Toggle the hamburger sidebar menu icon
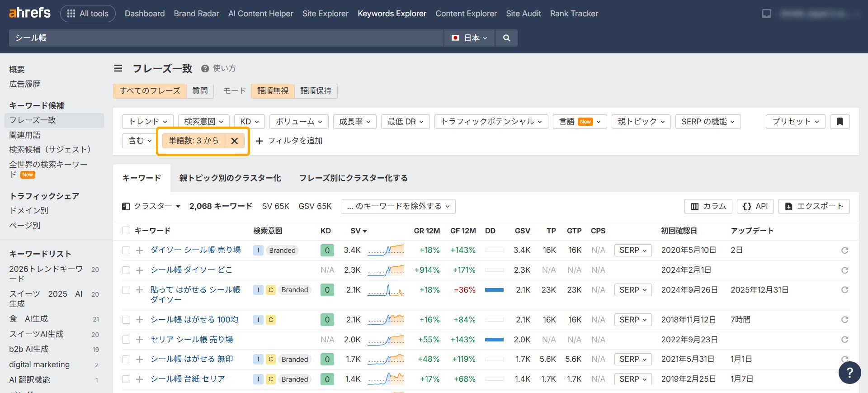868x393 pixels. [118, 68]
